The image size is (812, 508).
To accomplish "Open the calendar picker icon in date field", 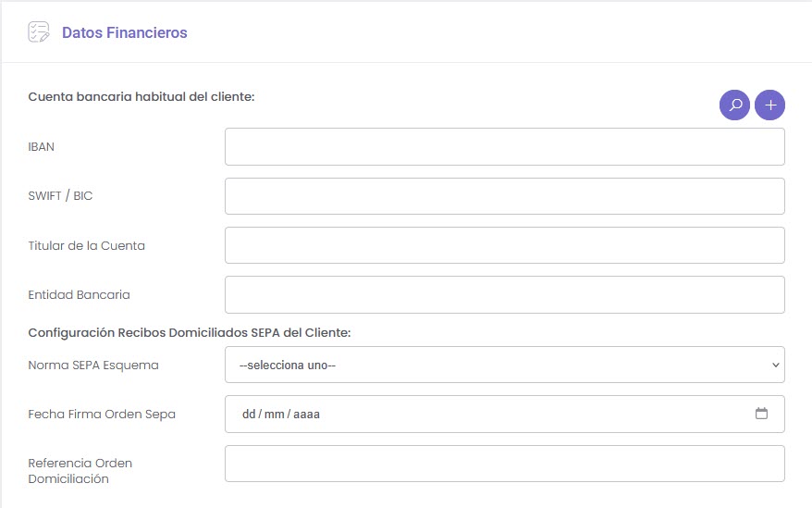I will (761, 415).
